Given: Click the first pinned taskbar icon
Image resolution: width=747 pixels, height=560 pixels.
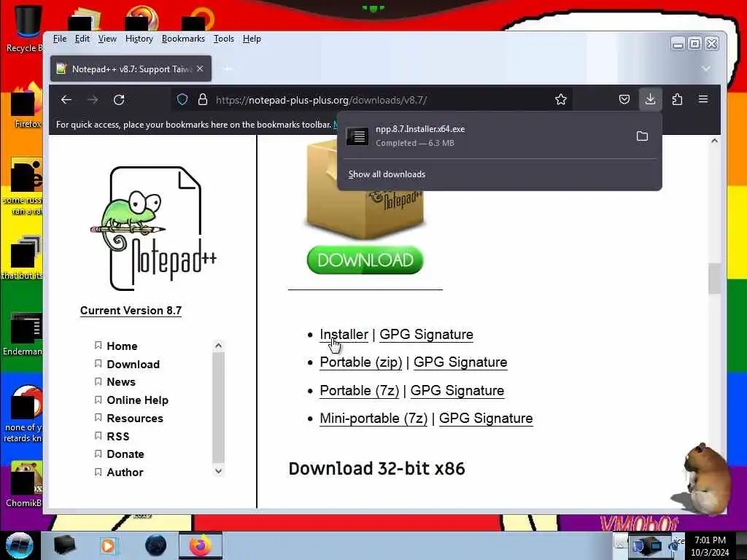Looking at the screenshot, I should point(64,545).
